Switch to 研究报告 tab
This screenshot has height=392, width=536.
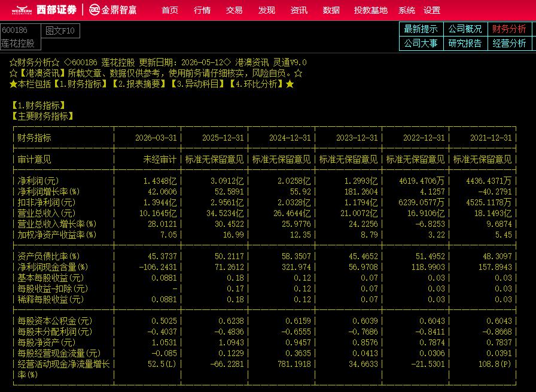coord(465,44)
